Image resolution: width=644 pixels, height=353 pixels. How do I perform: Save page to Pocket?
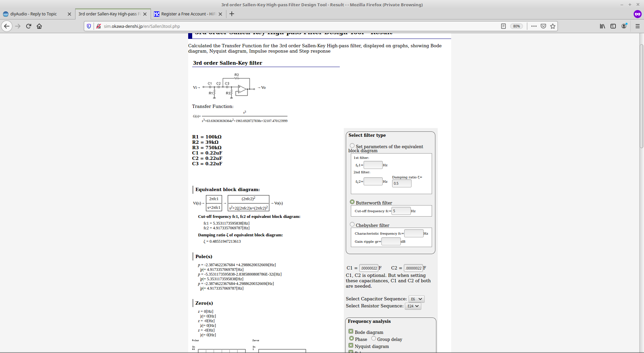[x=543, y=26]
